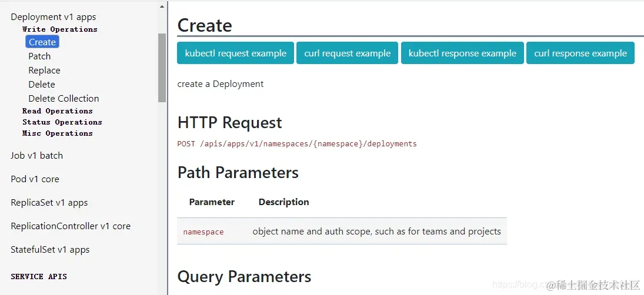Open Deployment v1 apps entry

pos(54,17)
